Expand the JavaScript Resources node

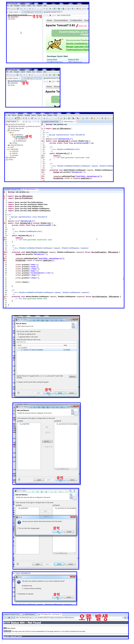pos(8,145)
